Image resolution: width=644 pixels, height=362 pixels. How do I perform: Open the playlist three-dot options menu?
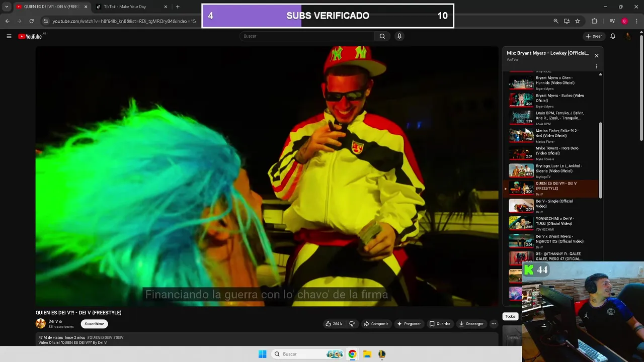[x=597, y=66]
